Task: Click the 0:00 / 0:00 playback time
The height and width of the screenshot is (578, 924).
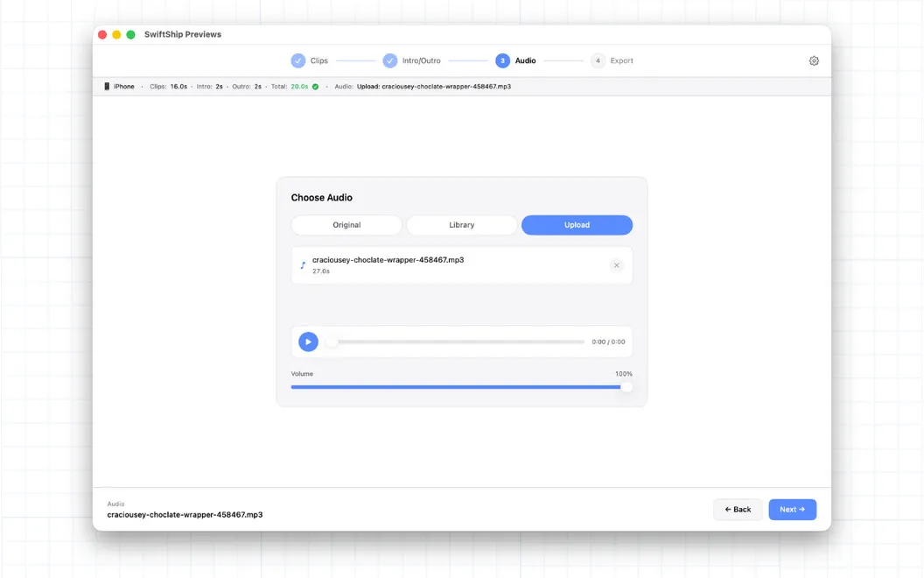Action: tap(608, 342)
